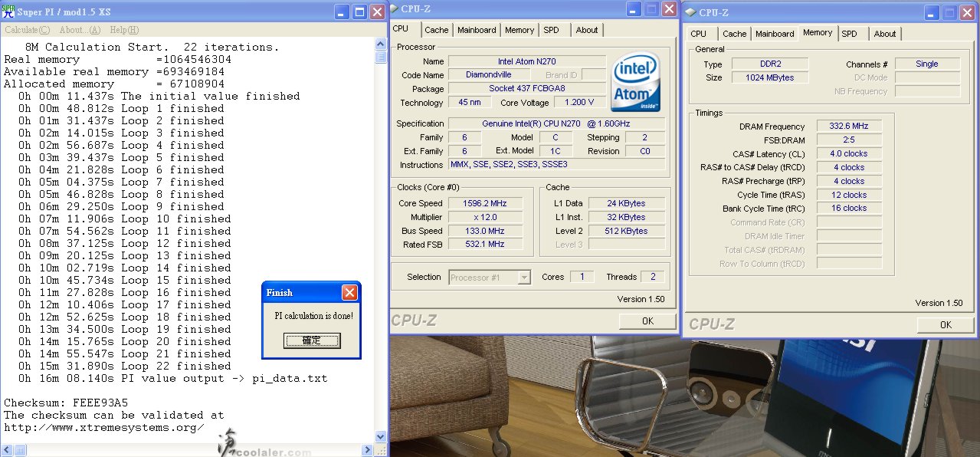Click the CAS# Latency value '4.0 clocks'

coord(849,153)
